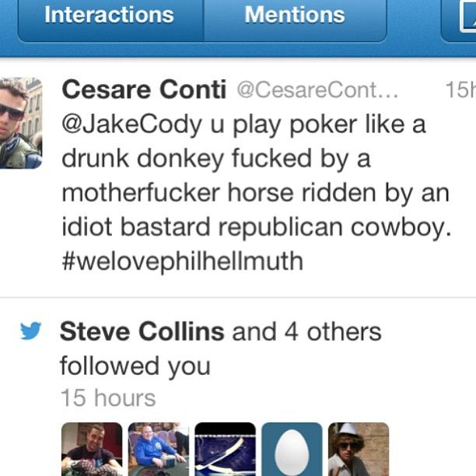476x476 pixels.
Task: Tap the Cesare Conti display name
Action: (x=144, y=90)
